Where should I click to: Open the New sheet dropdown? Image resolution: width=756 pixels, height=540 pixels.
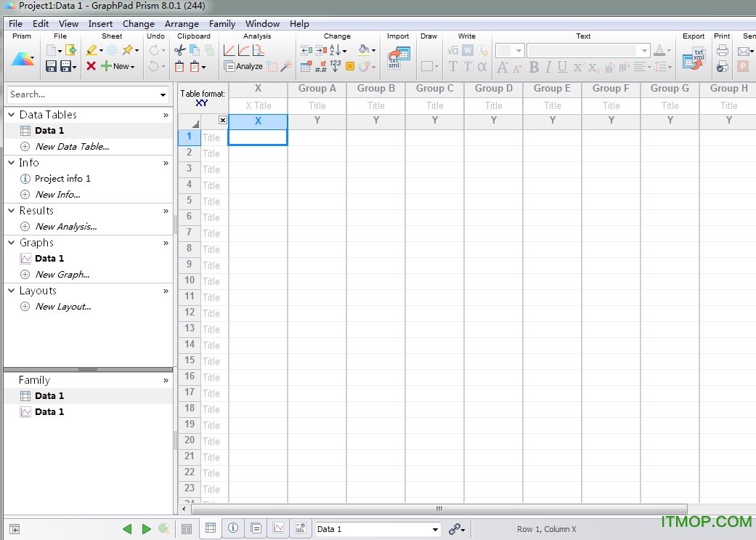133,67
